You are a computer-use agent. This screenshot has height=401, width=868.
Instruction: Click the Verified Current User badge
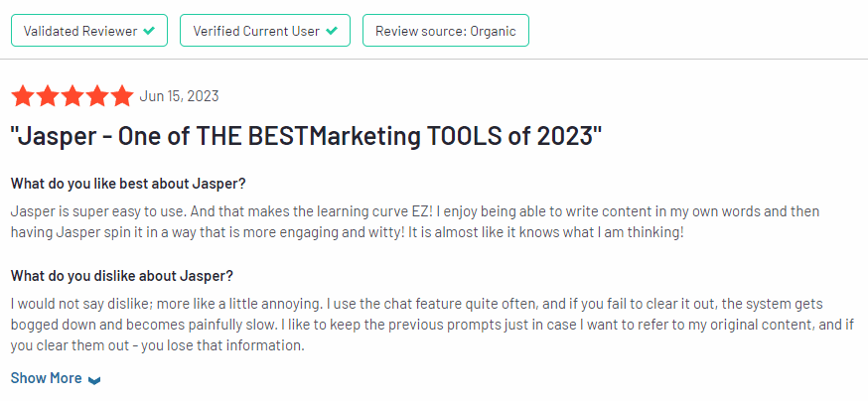click(x=265, y=31)
